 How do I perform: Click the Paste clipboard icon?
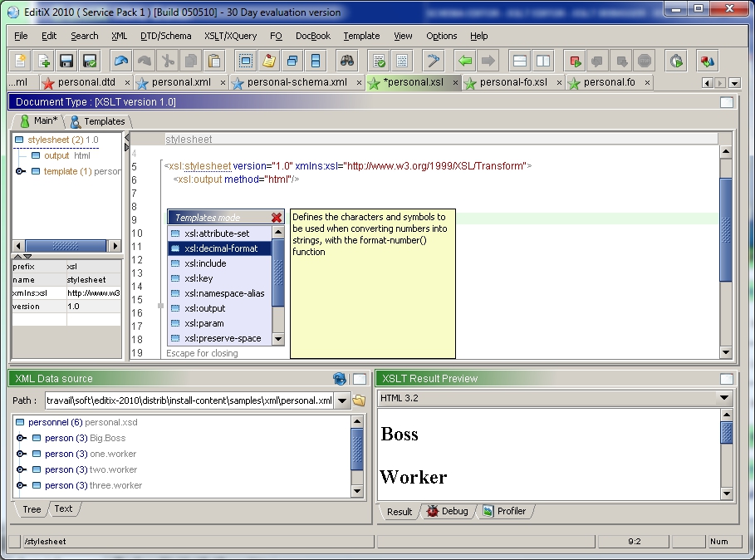(x=213, y=61)
